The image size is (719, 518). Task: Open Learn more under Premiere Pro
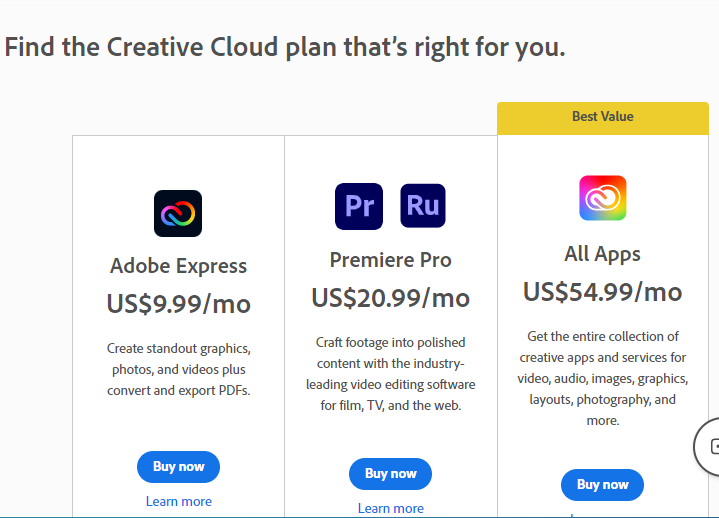tap(390, 508)
